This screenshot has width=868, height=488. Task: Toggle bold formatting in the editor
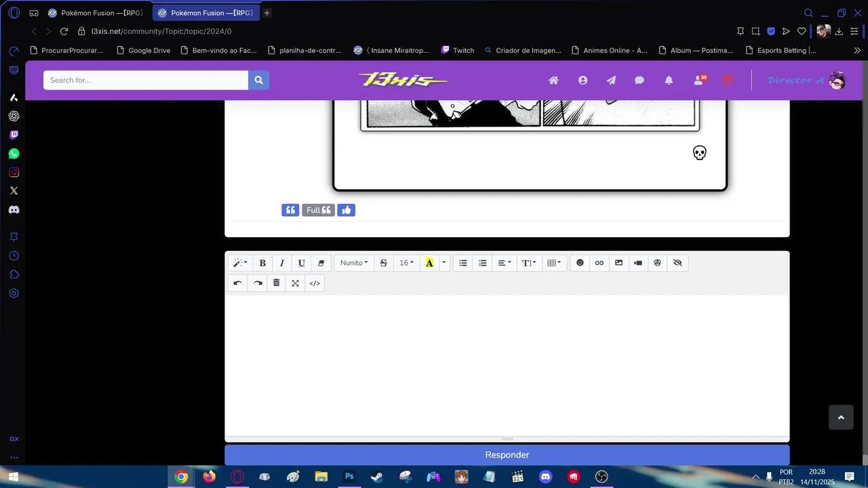click(262, 263)
